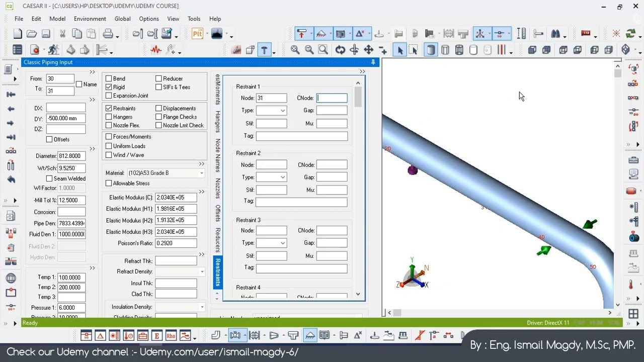Viewport: 644px width, 362px height.
Task: Click the waveform analysis icon
Action: (156, 50)
